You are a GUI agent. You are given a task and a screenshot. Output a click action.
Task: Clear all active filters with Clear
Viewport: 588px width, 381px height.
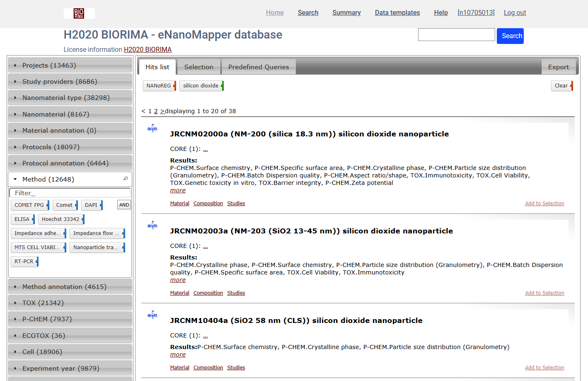561,86
